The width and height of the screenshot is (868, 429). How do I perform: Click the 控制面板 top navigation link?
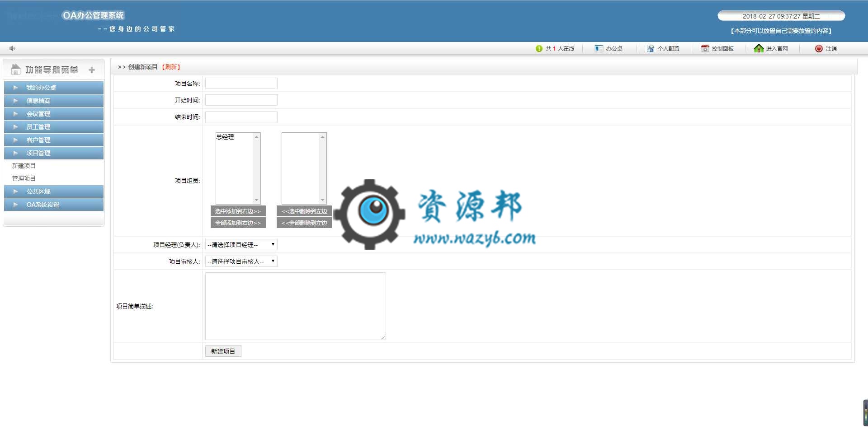(722, 48)
